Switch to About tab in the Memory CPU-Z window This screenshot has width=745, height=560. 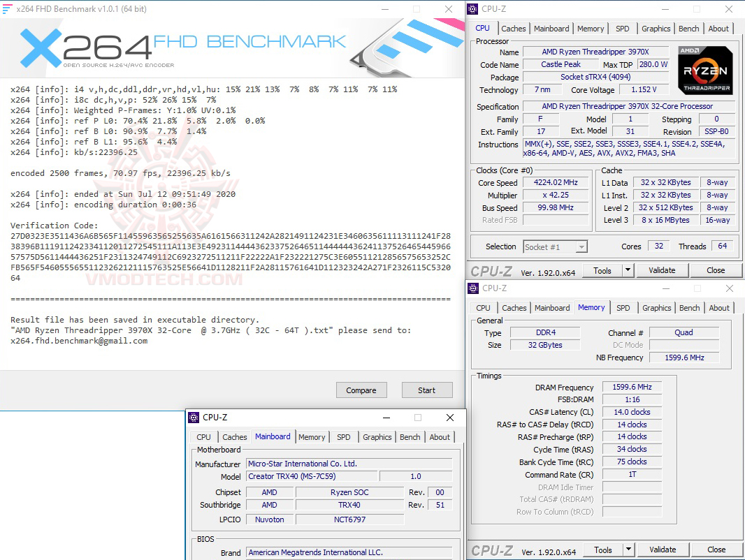pyautogui.click(x=719, y=308)
